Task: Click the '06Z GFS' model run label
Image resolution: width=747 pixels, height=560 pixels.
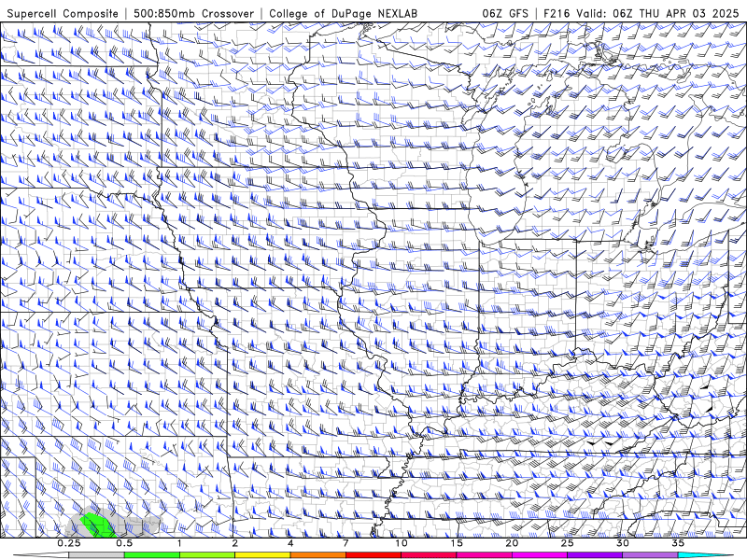Action: [505, 13]
